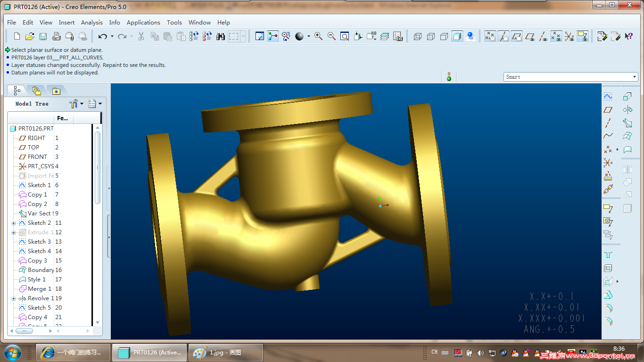644x362 pixels.
Task: Select the Round tool
Action: click(x=608, y=308)
